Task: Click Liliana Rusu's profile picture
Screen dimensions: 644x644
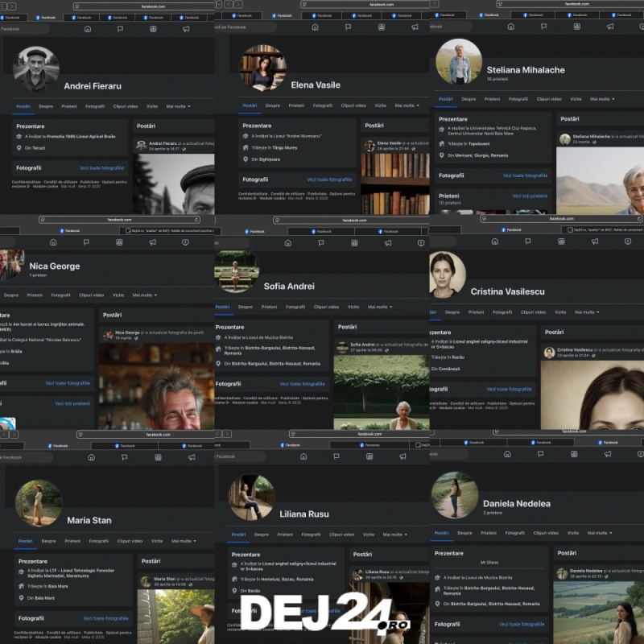Action: pos(251,496)
